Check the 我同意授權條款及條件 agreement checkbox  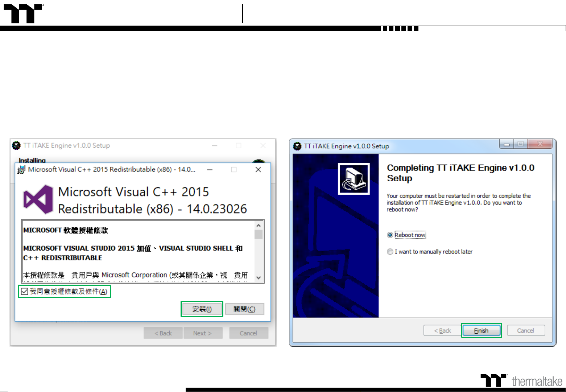coord(25,292)
